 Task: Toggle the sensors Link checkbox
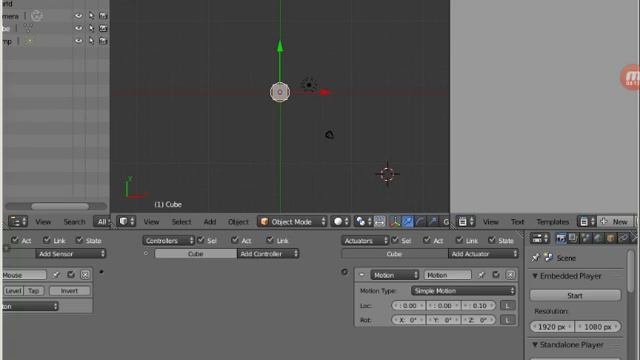coord(47,240)
